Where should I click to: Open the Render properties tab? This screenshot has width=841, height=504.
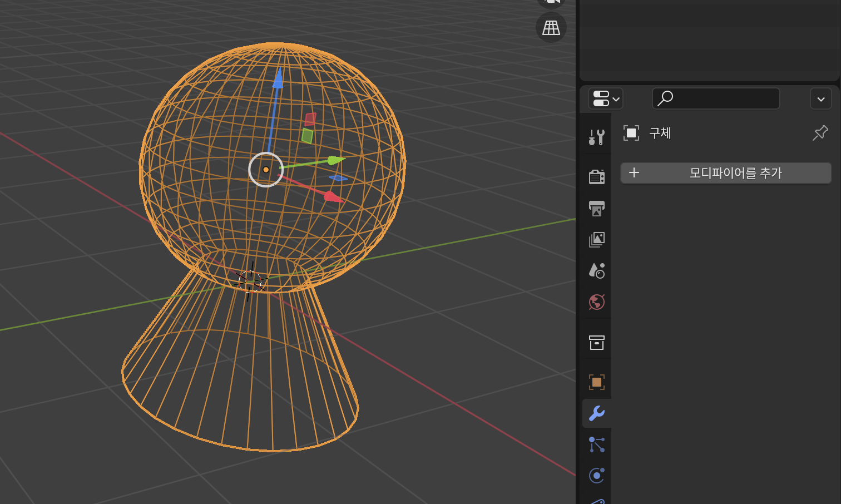point(597,177)
